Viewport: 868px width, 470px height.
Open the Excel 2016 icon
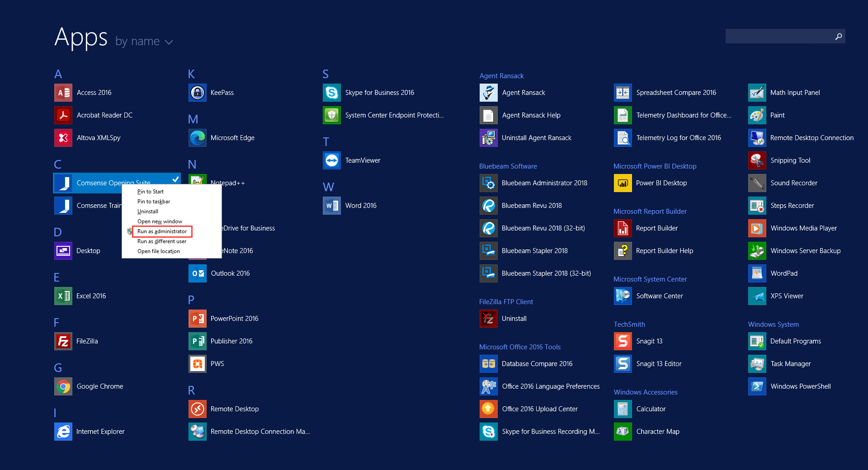(63, 296)
